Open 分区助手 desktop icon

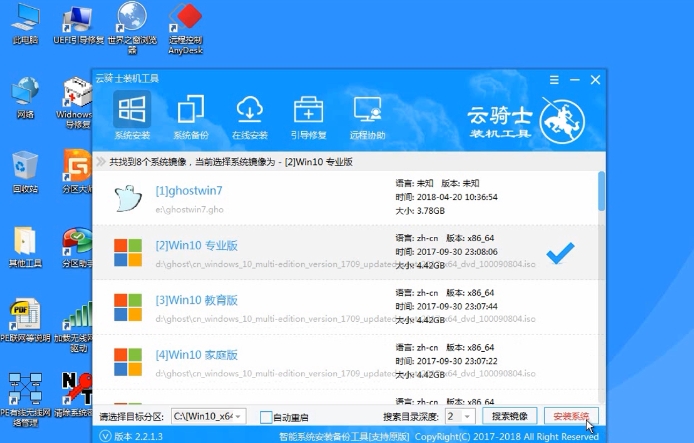[77, 247]
